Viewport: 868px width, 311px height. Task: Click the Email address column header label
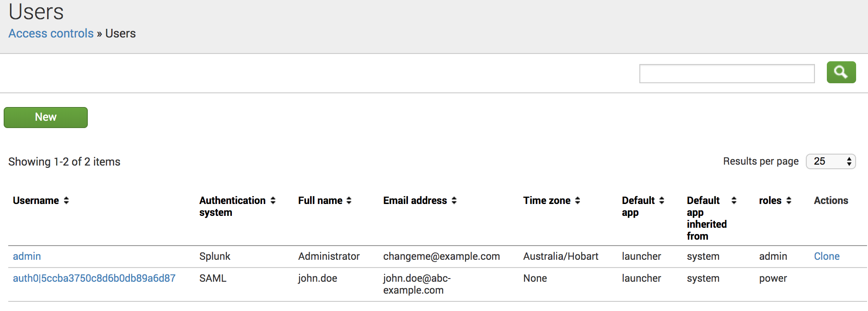[x=415, y=200]
